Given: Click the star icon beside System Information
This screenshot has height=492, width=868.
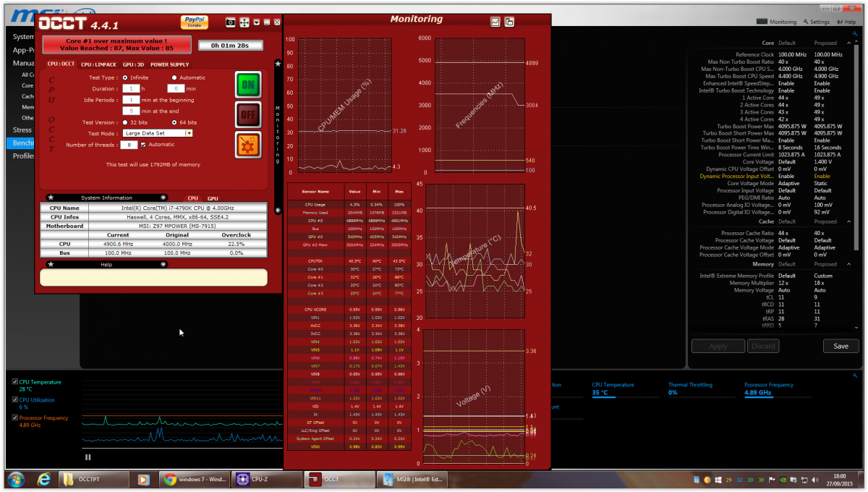Looking at the screenshot, I should pos(51,198).
